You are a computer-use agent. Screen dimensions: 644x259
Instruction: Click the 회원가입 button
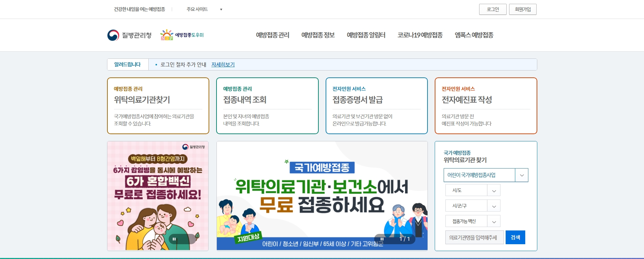tap(523, 9)
